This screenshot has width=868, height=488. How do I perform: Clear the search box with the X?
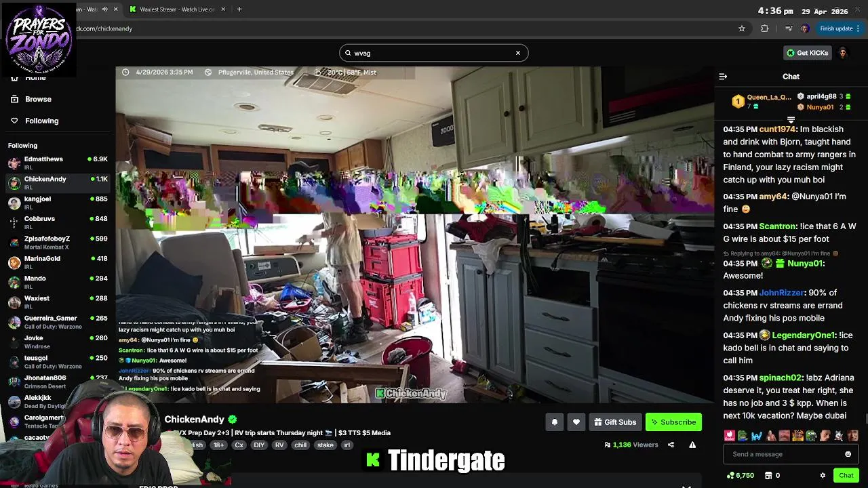(518, 53)
